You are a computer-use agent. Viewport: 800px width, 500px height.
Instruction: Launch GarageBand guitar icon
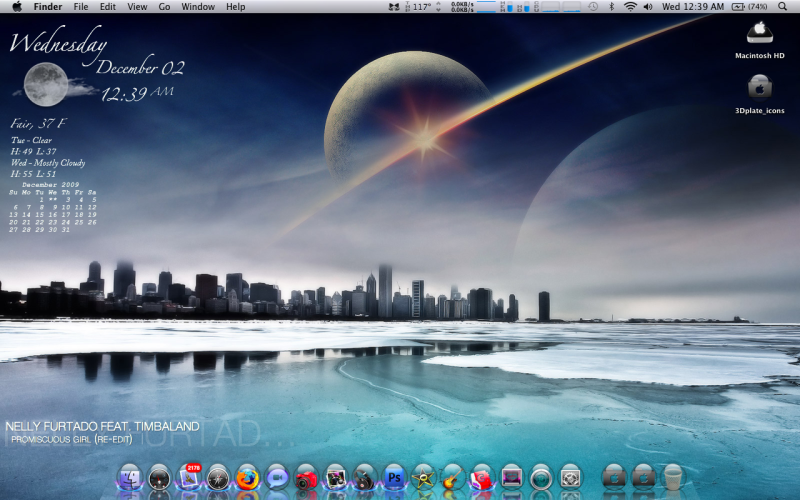[453, 479]
